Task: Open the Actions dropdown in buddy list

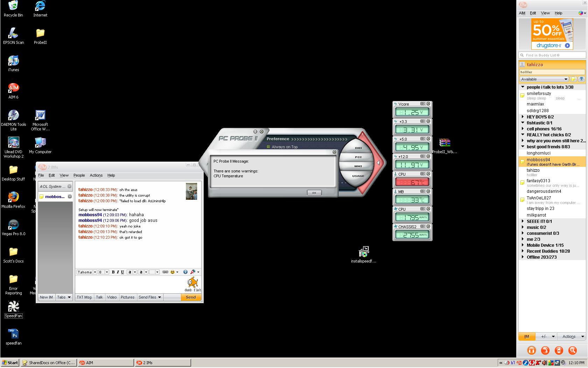Action: (x=572, y=336)
